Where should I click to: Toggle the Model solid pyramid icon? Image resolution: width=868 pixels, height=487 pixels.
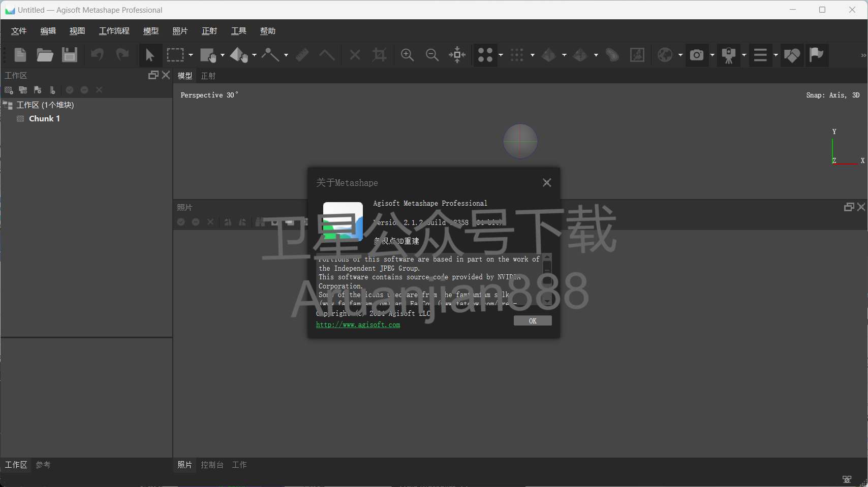(548, 54)
